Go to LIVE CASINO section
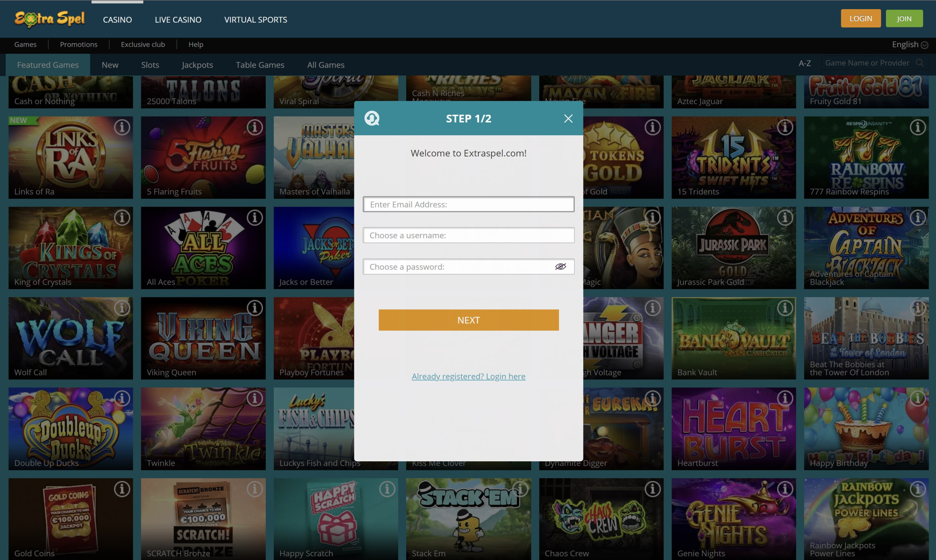This screenshot has width=936, height=560. pyautogui.click(x=178, y=20)
